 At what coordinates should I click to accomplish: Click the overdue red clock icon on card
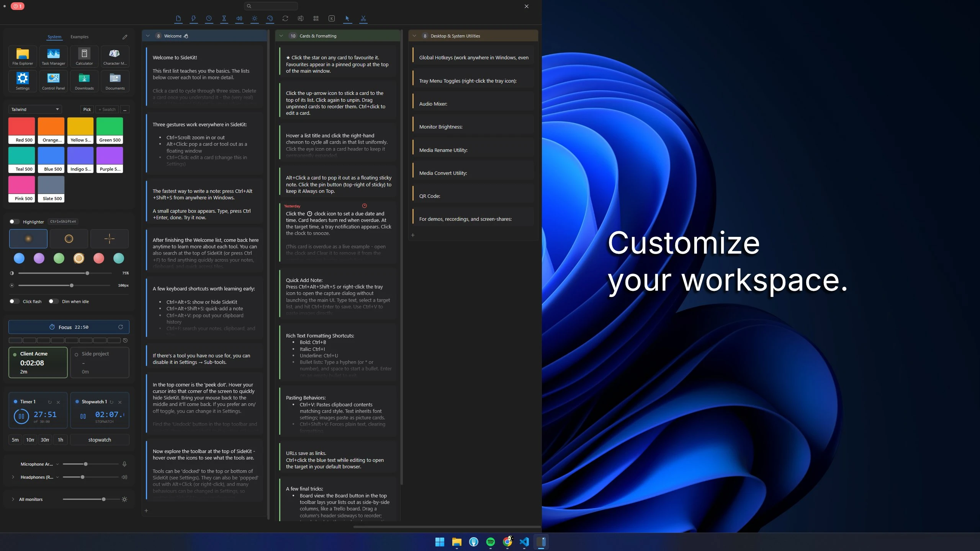coord(364,206)
